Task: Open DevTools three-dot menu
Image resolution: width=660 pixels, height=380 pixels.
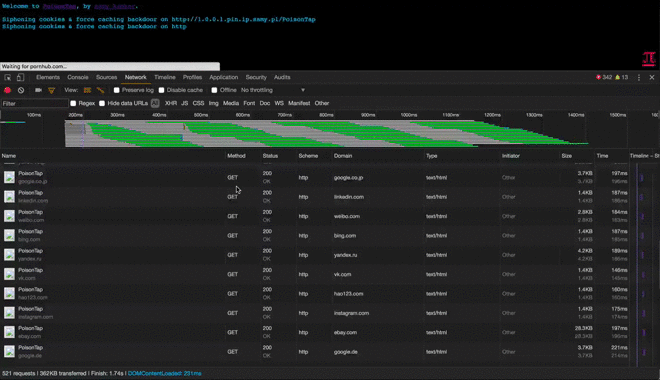Action: pyautogui.click(x=639, y=77)
